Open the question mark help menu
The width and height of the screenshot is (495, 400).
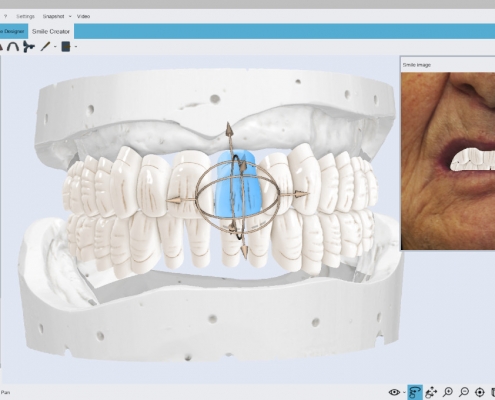(6, 16)
